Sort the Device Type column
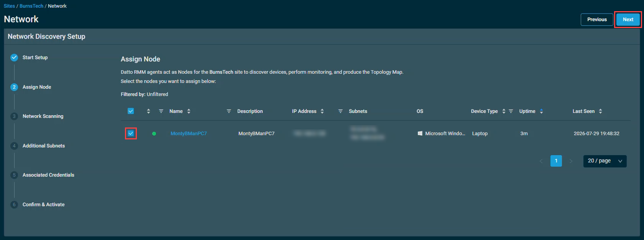This screenshot has width=644, height=240. click(x=504, y=111)
